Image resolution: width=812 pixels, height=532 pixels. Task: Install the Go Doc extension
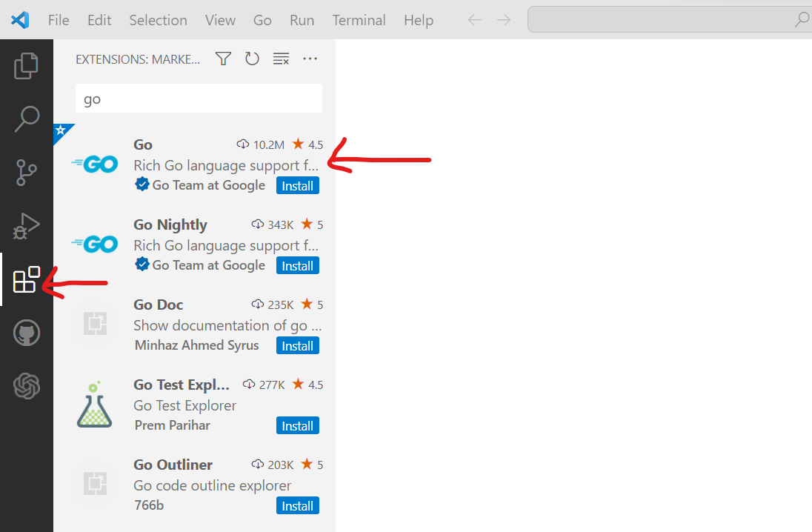click(298, 345)
